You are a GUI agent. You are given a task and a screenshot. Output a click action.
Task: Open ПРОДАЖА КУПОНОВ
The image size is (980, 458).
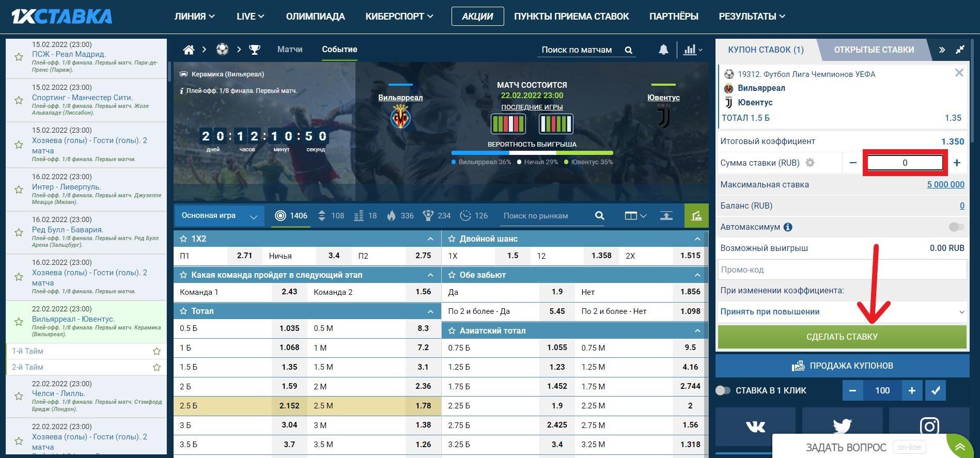coord(842,366)
